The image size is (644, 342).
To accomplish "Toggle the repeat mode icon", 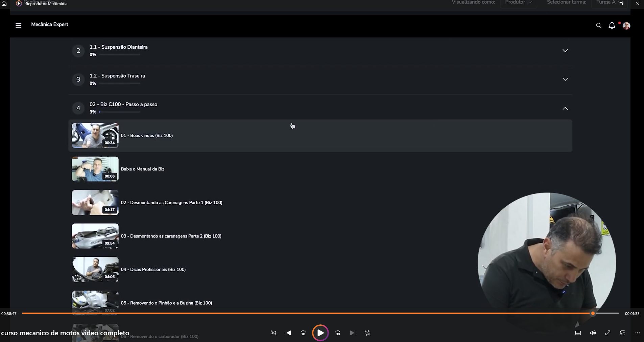I will pyautogui.click(x=367, y=333).
